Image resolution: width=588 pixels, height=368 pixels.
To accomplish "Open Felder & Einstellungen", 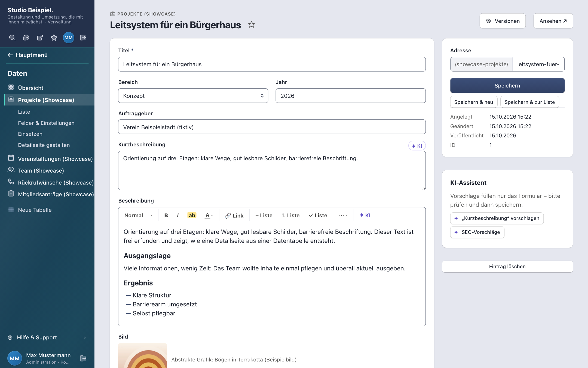I will click(x=46, y=123).
